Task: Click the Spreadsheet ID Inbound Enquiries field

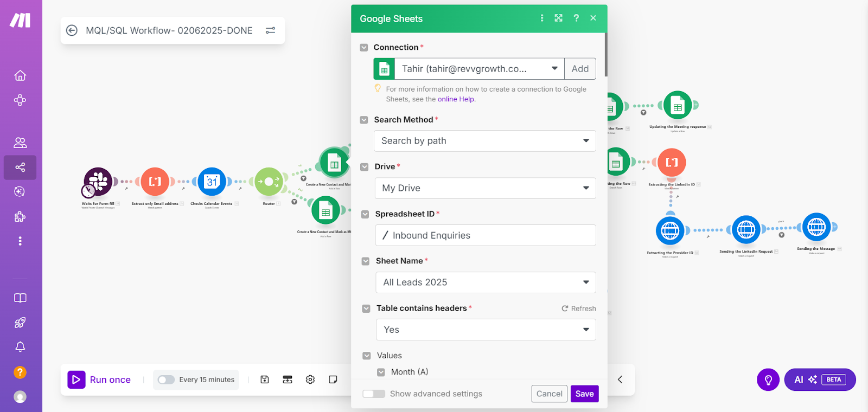Action: pos(486,235)
